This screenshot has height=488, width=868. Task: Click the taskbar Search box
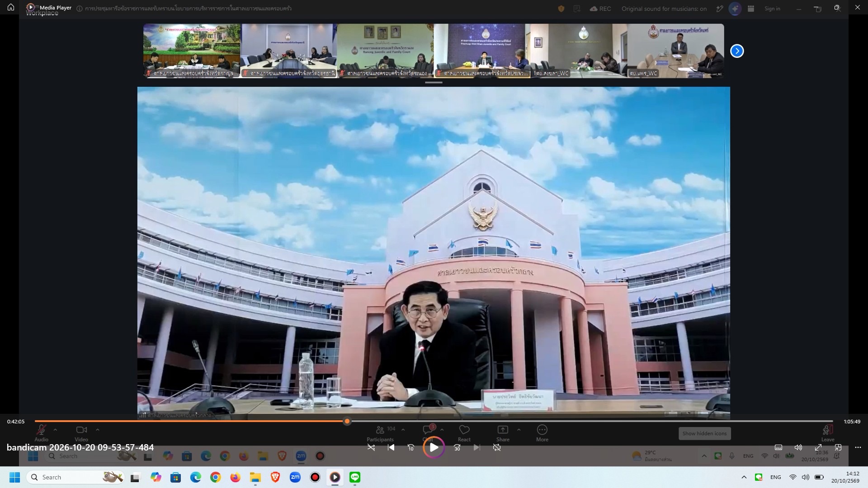click(76, 477)
